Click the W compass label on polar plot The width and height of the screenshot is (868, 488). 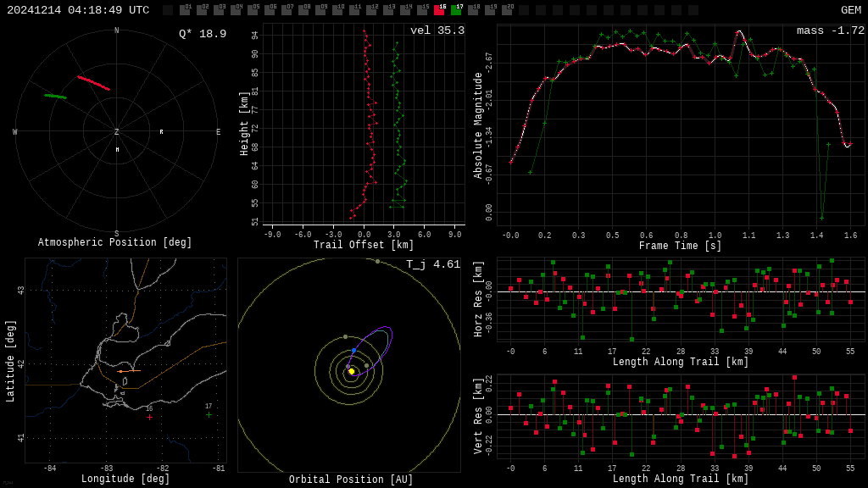point(15,131)
